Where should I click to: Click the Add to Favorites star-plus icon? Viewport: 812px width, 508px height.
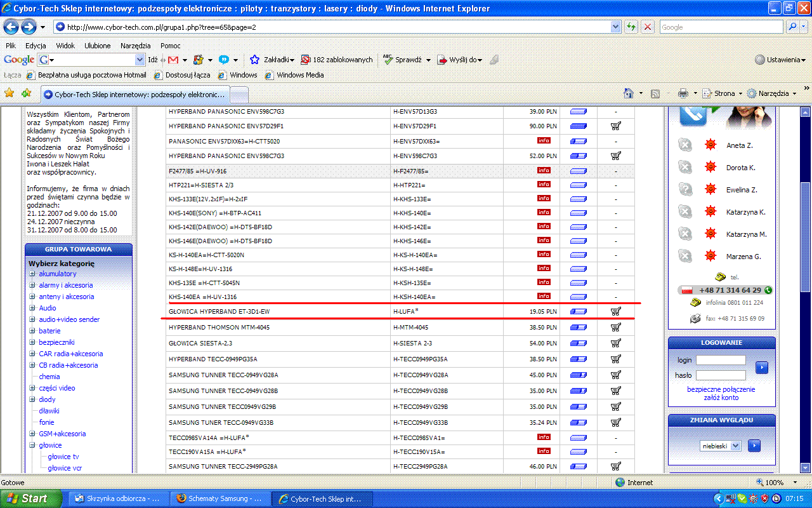(x=26, y=93)
